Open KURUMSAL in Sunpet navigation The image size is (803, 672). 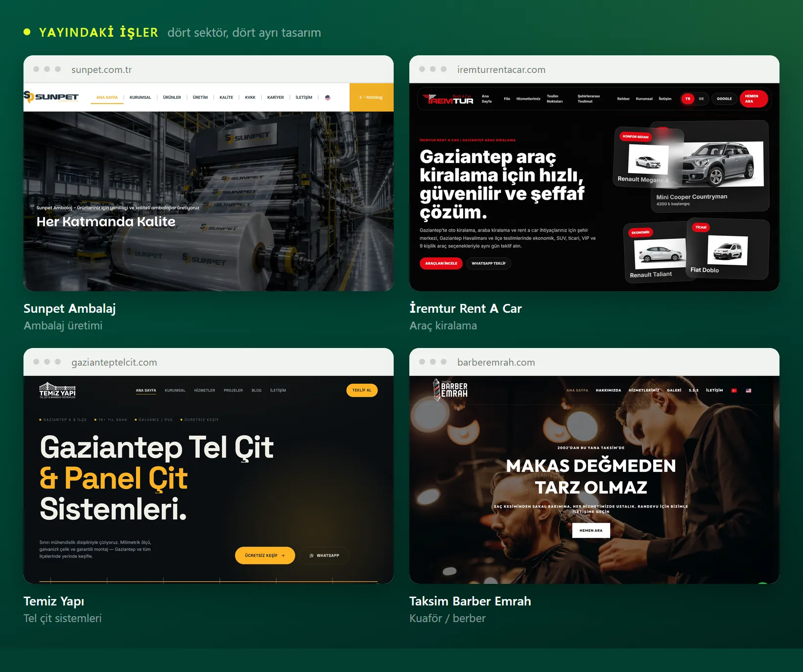pos(141,97)
